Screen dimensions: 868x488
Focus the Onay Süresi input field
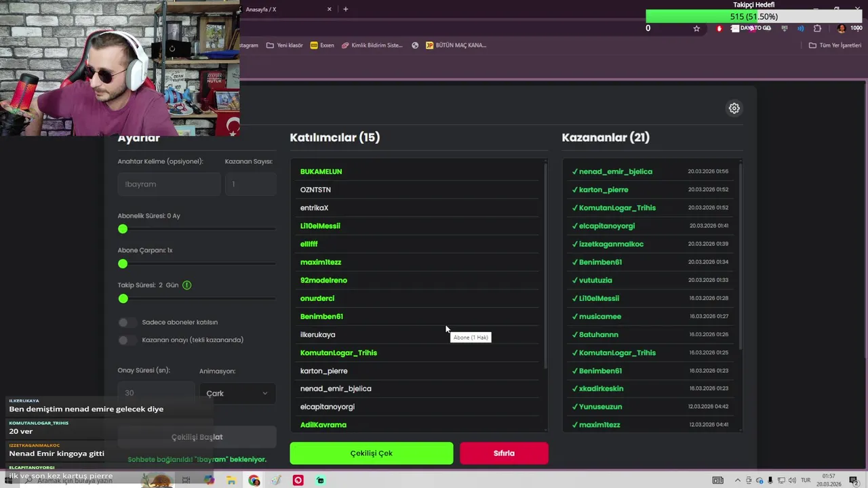click(156, 393)
